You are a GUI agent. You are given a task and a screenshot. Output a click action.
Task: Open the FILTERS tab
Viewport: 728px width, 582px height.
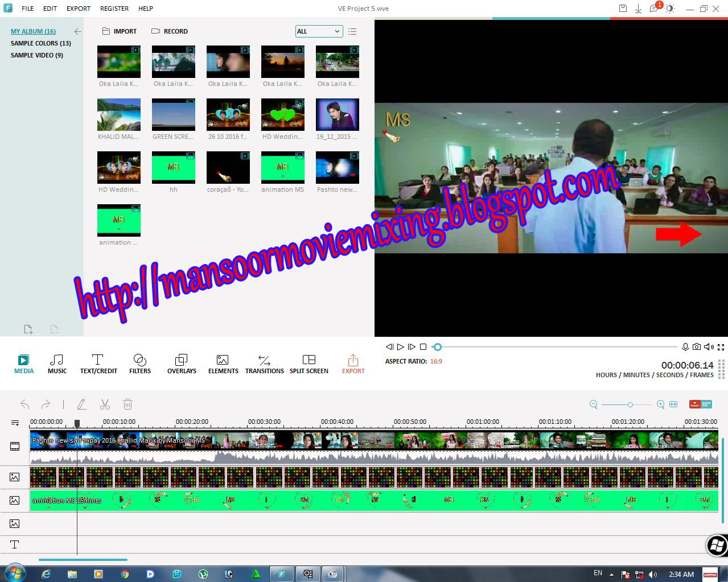[x=140, y=364]
